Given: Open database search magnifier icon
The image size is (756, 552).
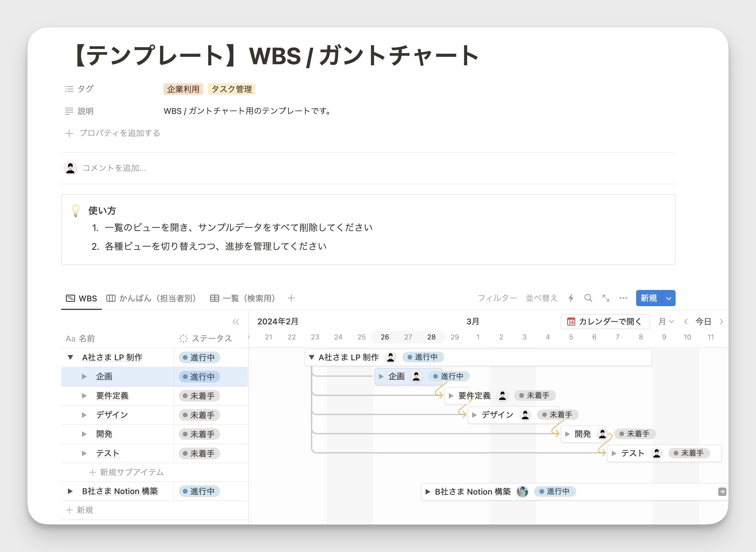Looking at the screenshot, I should tap(588, 298).
